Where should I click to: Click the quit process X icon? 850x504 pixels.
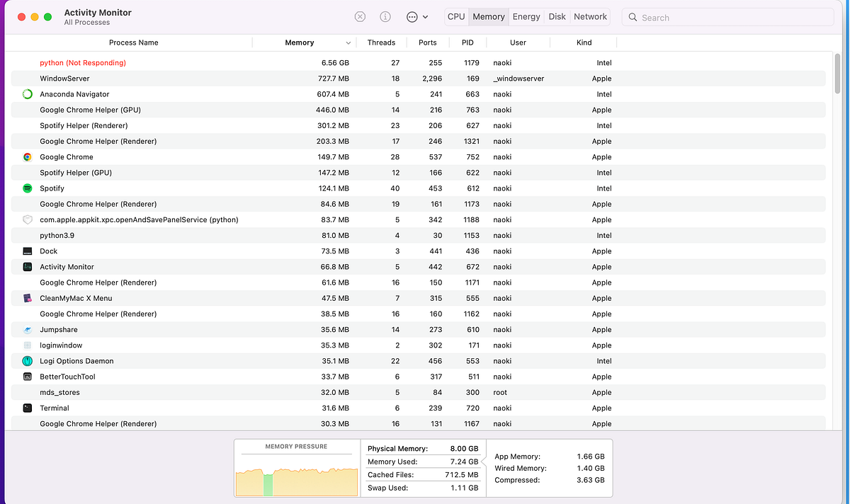click(x=360, y=16)
